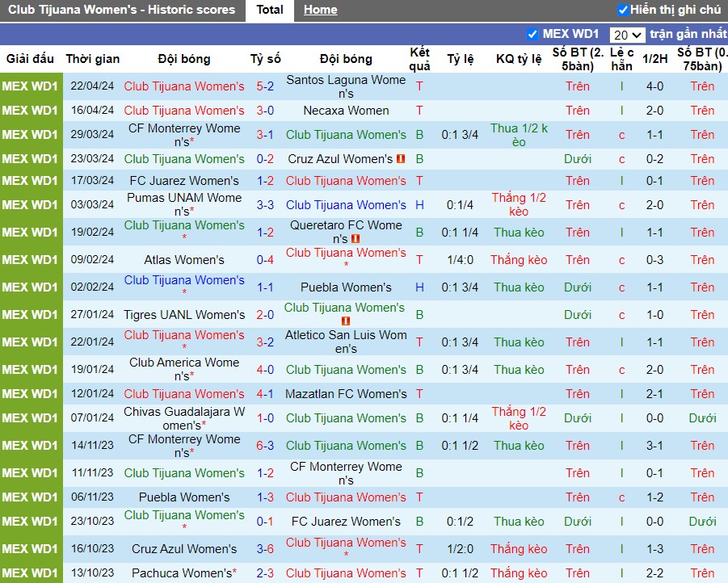
Task: Open Tigres UANL Women's team link
Action: pos(184,315)
